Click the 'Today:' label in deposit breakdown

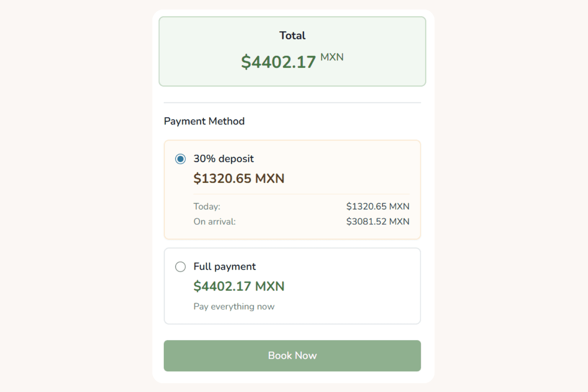pyautogui.click(x=207, y=207)
